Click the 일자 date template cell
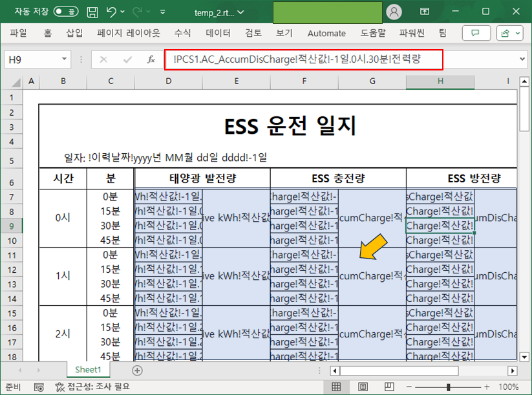The width and height of the screenshot is (532, 395). 165,158
